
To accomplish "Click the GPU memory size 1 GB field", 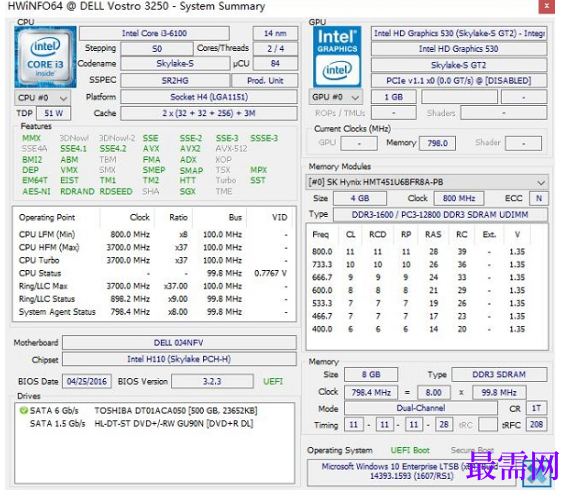I will click(x=394, y=97).
